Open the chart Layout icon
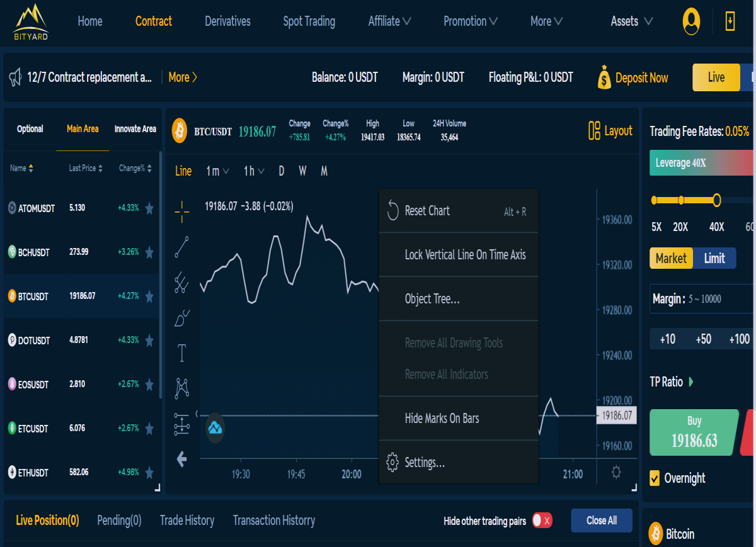 pyautogui.click(x=593, y=130)
